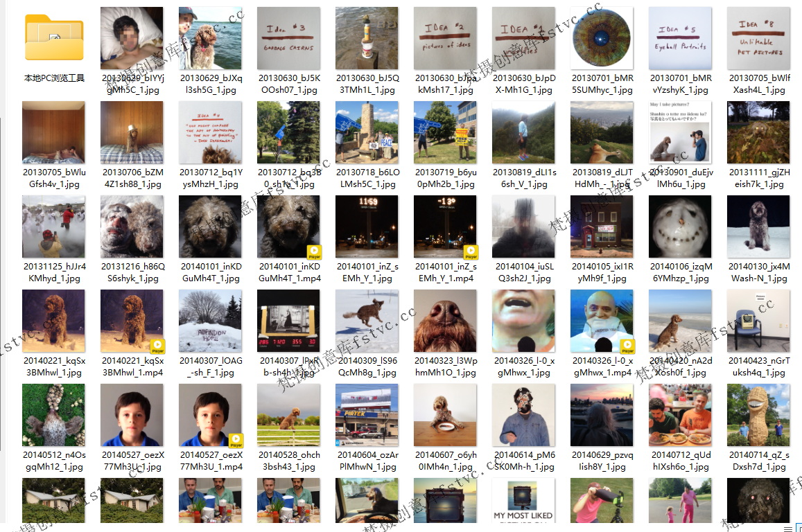The image size is (802, 532).
Task: Click file name 20140420_nA2dXosh0f_1.jpg
Action: (680, 366)
